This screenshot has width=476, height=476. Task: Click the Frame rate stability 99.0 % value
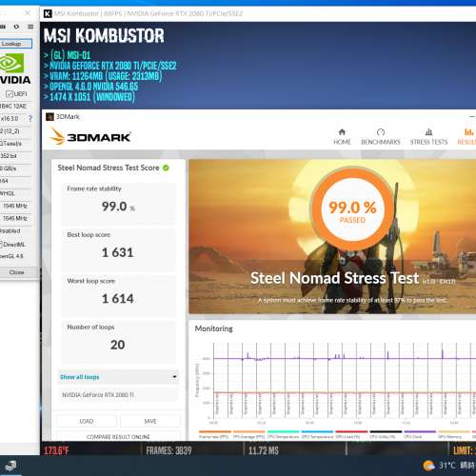(x=118, y=207)
